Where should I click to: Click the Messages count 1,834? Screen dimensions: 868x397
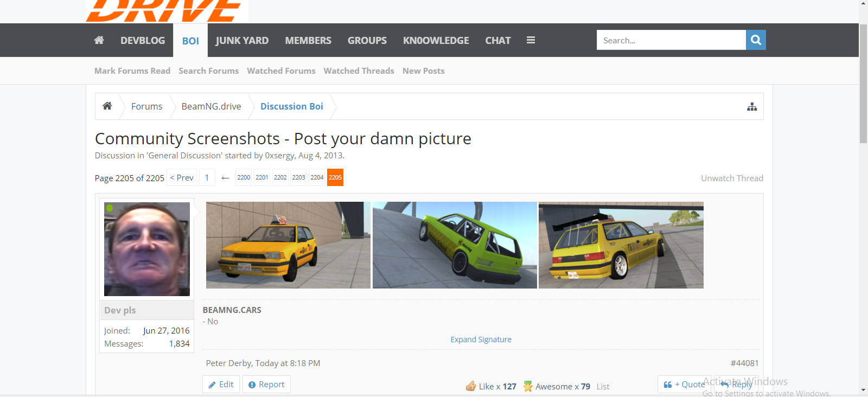179,344
